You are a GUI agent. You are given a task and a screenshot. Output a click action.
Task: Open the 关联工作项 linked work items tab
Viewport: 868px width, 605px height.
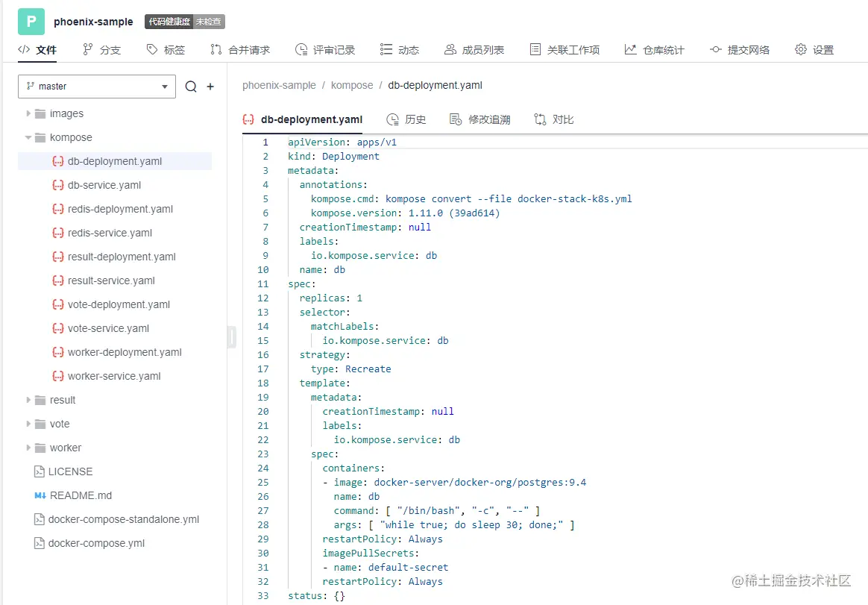(564, 50)
